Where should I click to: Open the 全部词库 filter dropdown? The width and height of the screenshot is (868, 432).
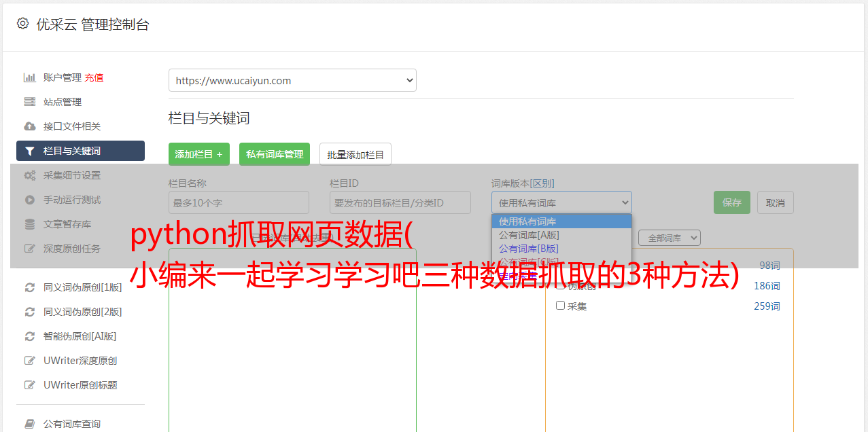point(670,238)
